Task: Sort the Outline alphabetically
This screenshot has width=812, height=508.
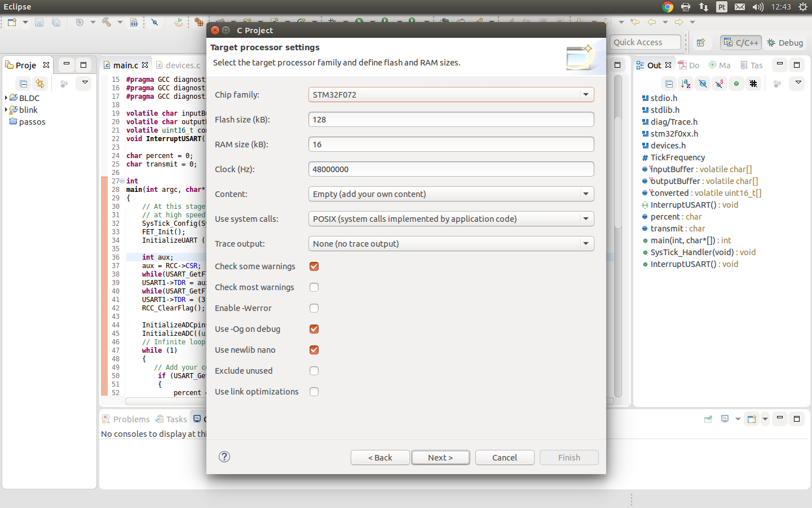Action: pyautogui.click(x=686, y=84)
